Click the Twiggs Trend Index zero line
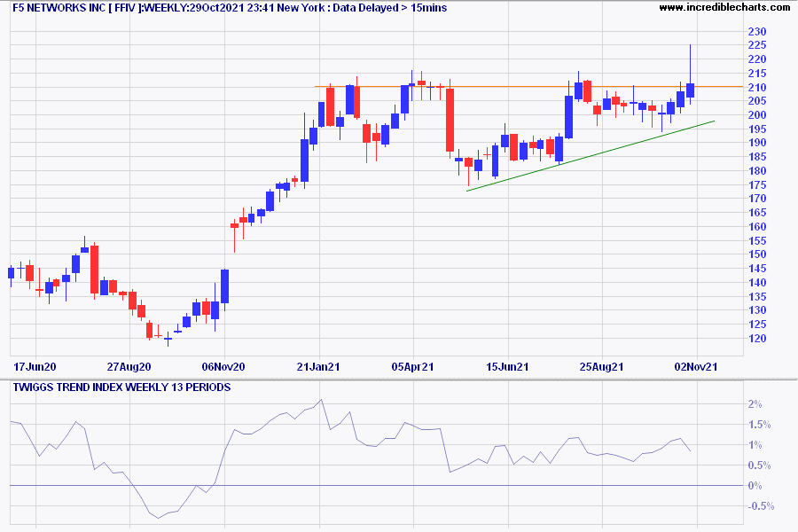Screen dimensions: 798x532 pyautogui.click(x=376, y=486)
